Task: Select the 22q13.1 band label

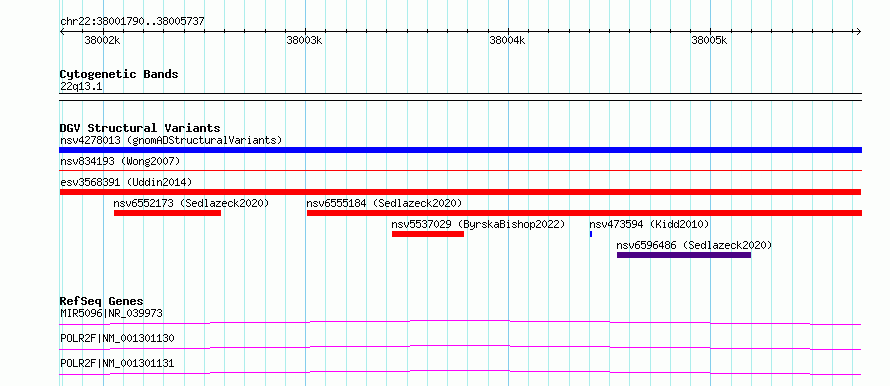Action: pos(81,87)
